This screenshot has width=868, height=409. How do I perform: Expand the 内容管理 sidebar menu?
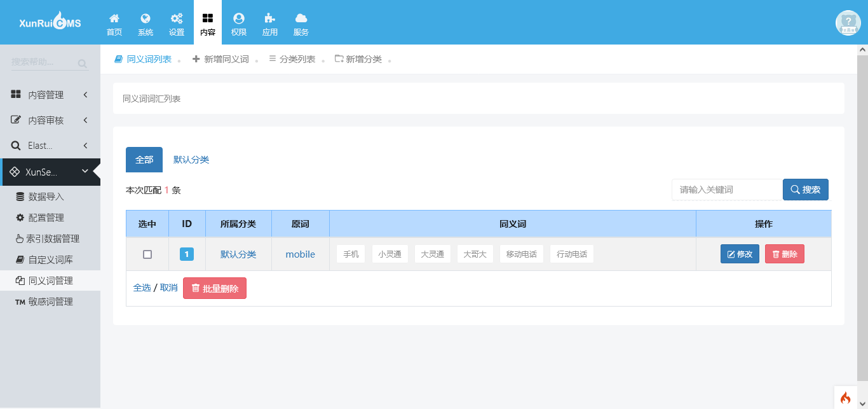pos(50,95)
